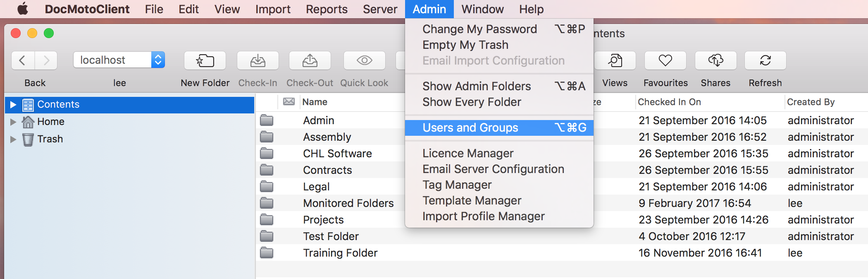The image size is (868, 279).
Task: Click folder icon beside Projects
Action: pos(267,220)
